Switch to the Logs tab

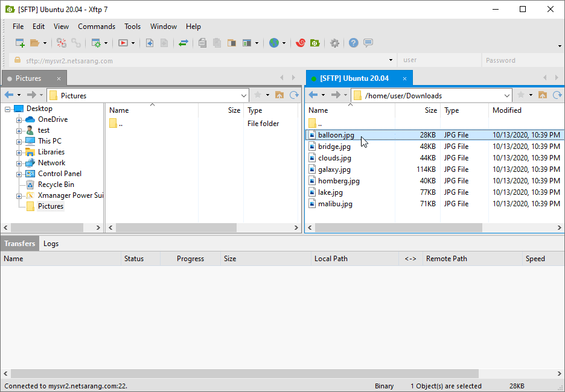pyautogui.click(x=51, y=244)
